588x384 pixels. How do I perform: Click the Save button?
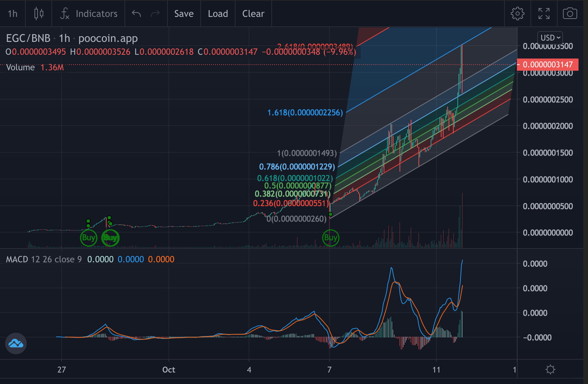(184, 14)
